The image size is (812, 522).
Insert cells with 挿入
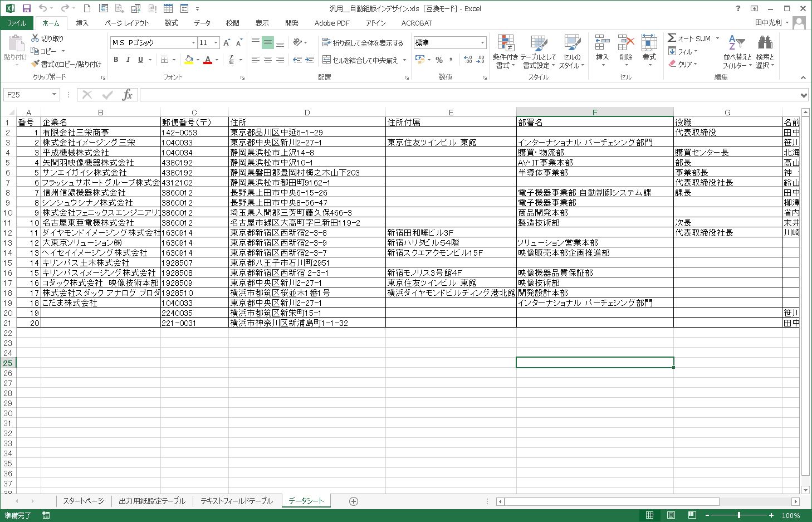(602, 51)
